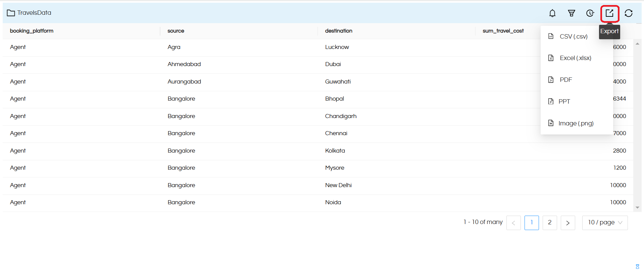Open the 10 / page dropdown
Screen dimensions: 644x277
tap(605, 223)
